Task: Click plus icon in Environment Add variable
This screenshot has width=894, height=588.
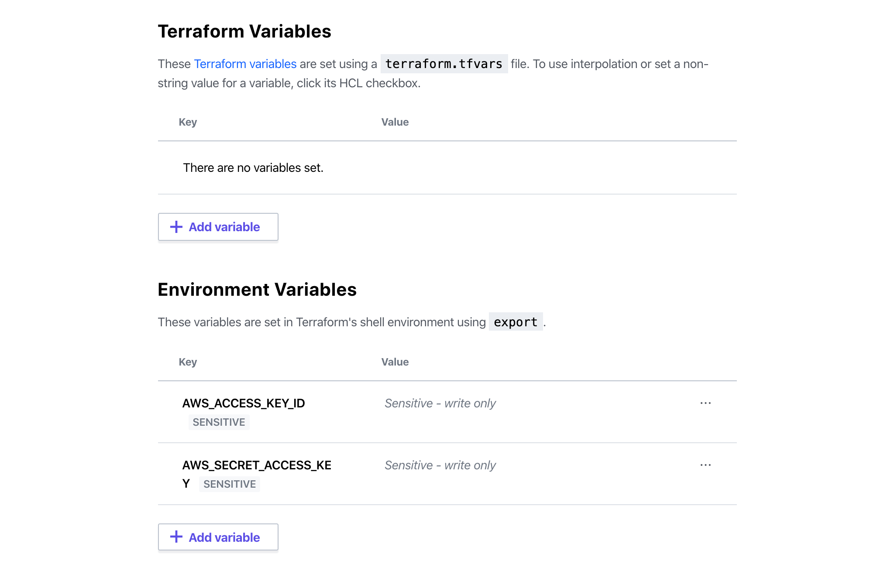Action: [176, 537]
